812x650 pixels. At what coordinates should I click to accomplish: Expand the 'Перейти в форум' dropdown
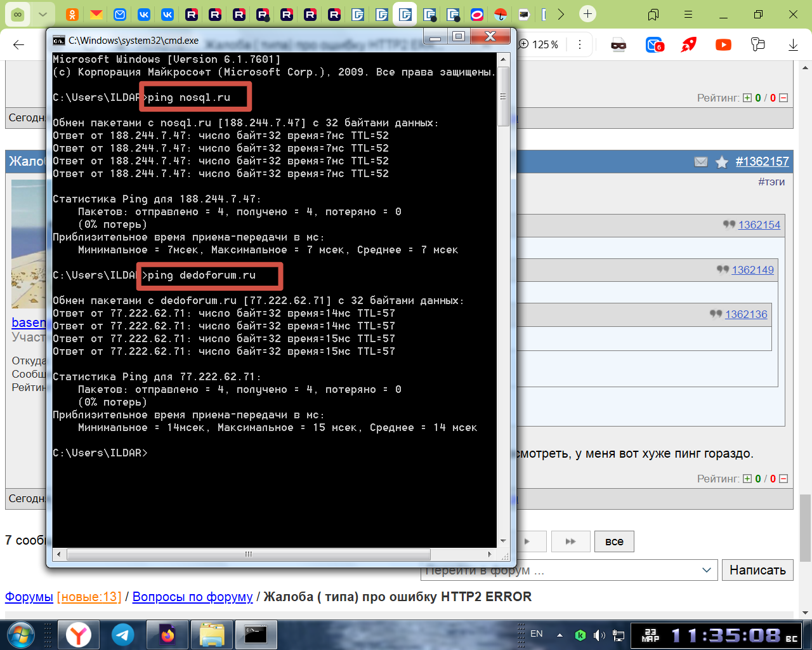tap(707, 570)
